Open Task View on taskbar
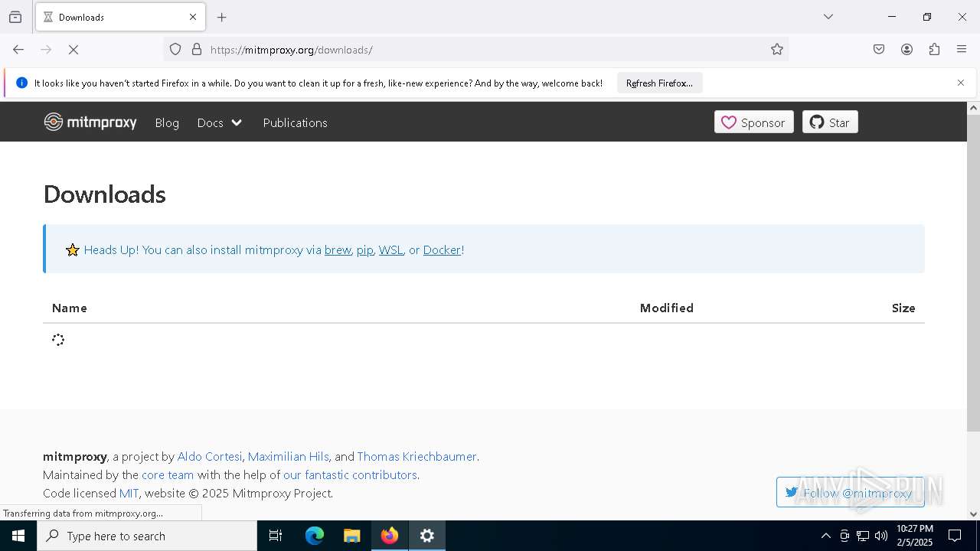Screen dimensions: 980x551 click(x=276, y=536)
